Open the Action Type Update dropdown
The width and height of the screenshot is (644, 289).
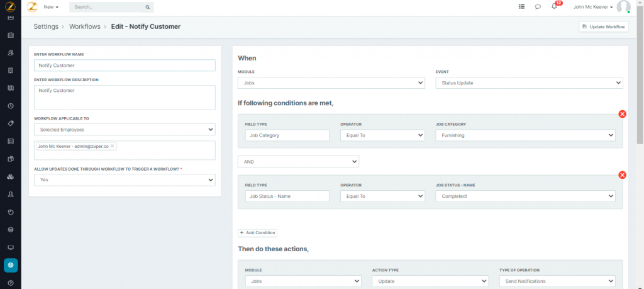pyautogui.click(x=430, y=281)
